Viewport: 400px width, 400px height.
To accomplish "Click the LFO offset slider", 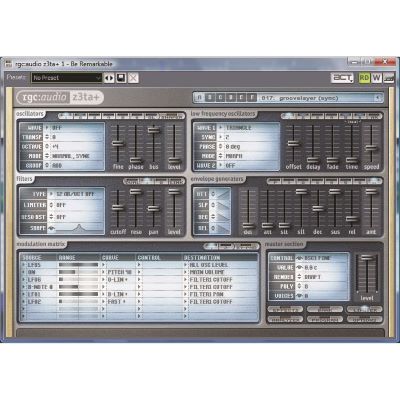I will pyautogui.click(x=293, y=143).
